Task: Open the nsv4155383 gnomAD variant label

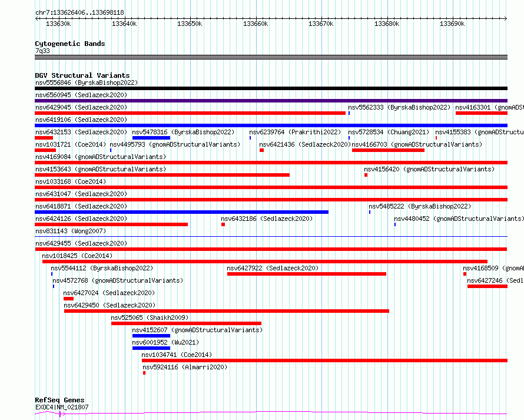Action: 480,132
